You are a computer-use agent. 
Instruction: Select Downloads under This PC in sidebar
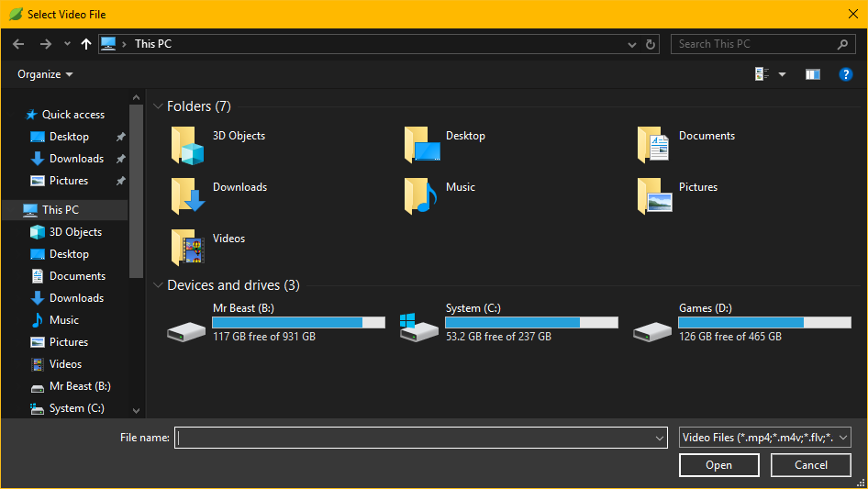[x=76, y=298]
